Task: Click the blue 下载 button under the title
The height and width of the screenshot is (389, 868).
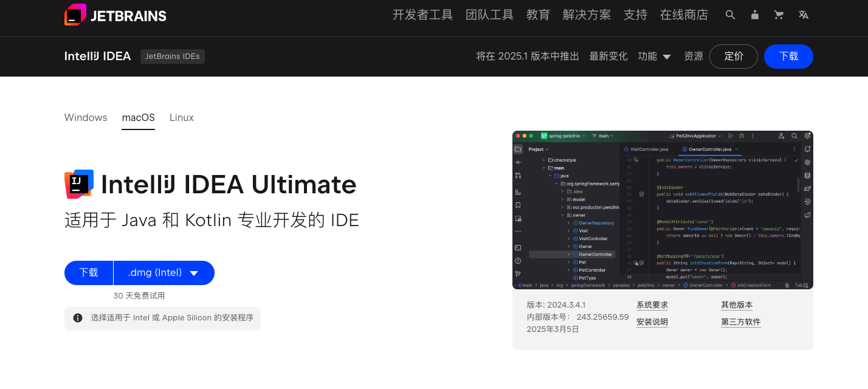Action: [x=89, y=273]
